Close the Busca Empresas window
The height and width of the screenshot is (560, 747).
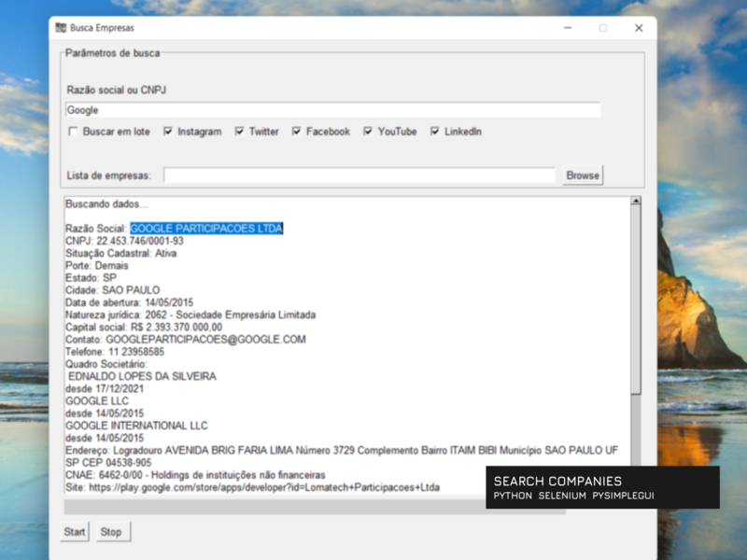639,28
